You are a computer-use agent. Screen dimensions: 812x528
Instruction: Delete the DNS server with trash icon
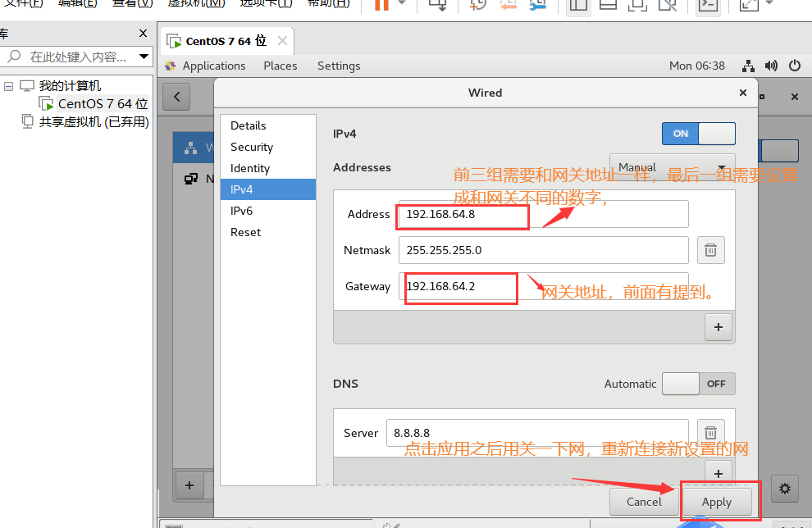point(711,433)
